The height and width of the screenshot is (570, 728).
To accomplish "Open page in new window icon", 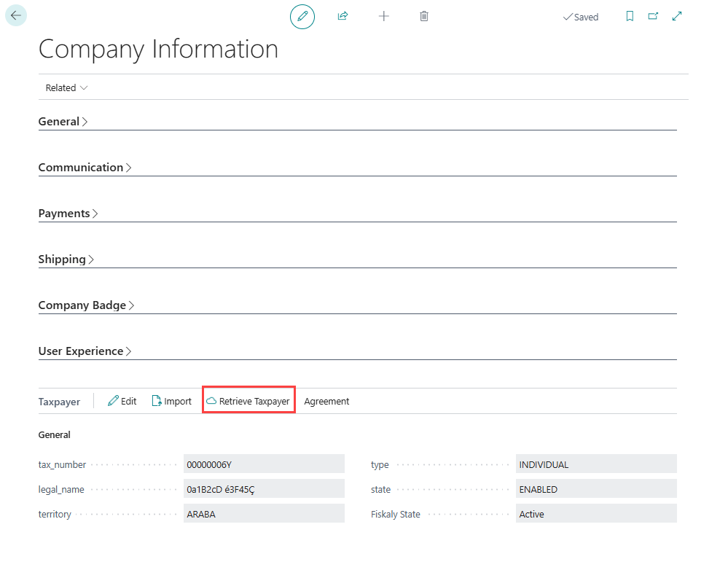I will pyautogui.click(x=653, y=16).
